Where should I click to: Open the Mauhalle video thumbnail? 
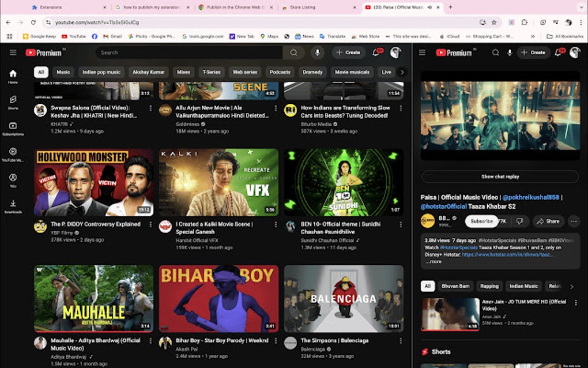(x=93, y=297)
